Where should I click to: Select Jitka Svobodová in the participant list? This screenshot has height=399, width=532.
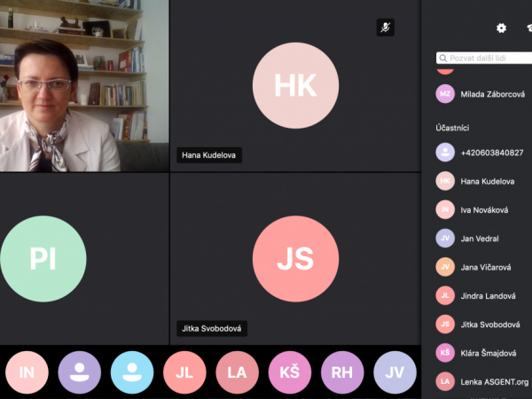(484, 325)
